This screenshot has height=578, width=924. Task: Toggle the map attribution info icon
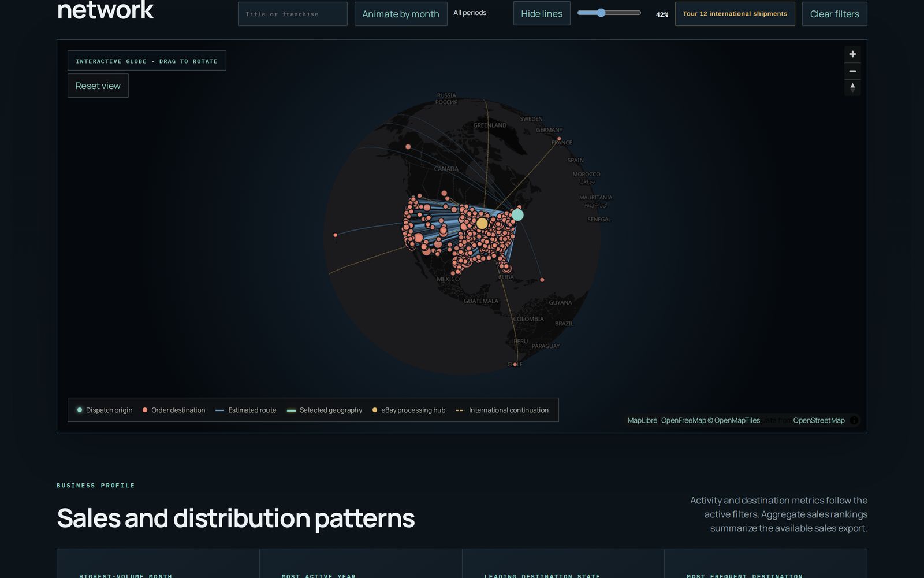tap(854, 420)
